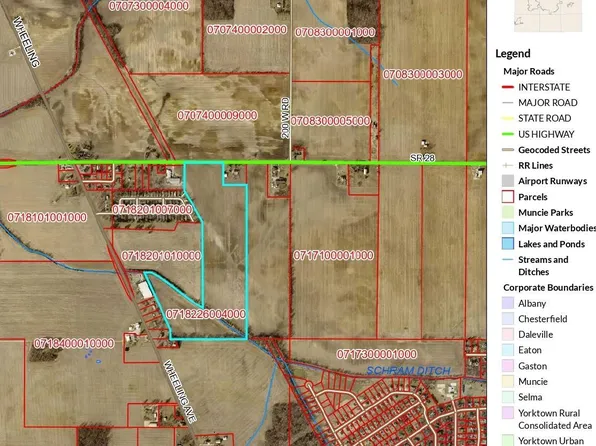Click the SCHRAM DITCH label
This screenshot has width=596, height=446.
[x=409, y=371]
